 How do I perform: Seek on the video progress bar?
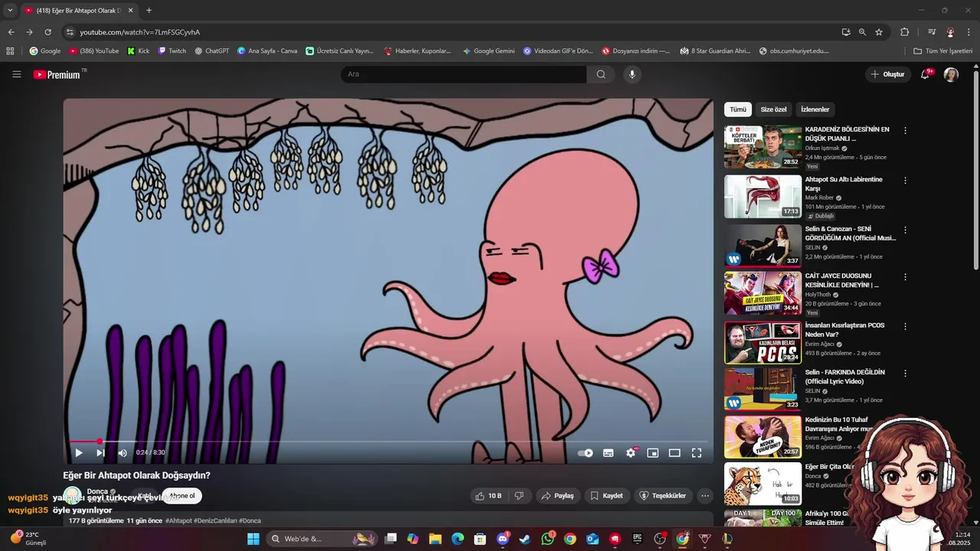tap(388, 442)
